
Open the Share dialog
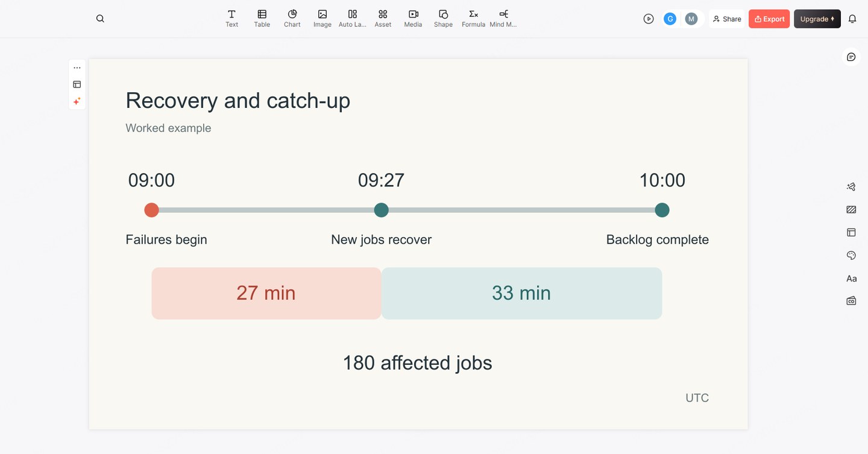727,19
